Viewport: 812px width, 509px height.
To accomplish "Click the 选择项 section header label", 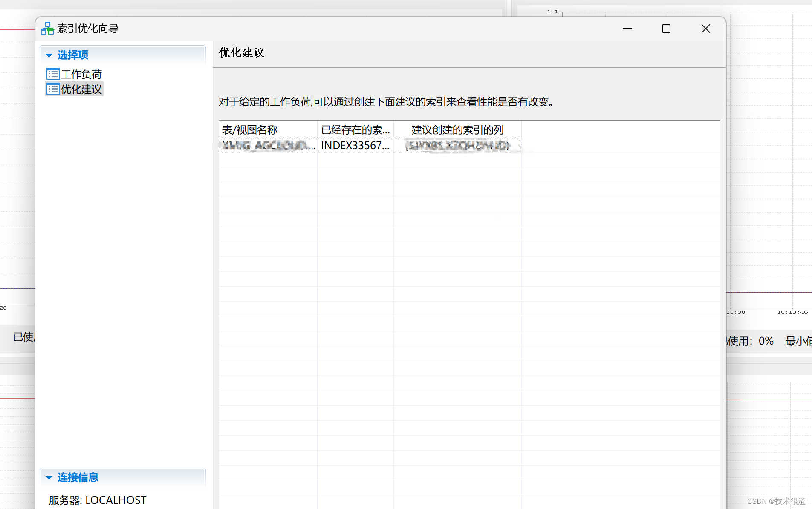I will [73, 55].
